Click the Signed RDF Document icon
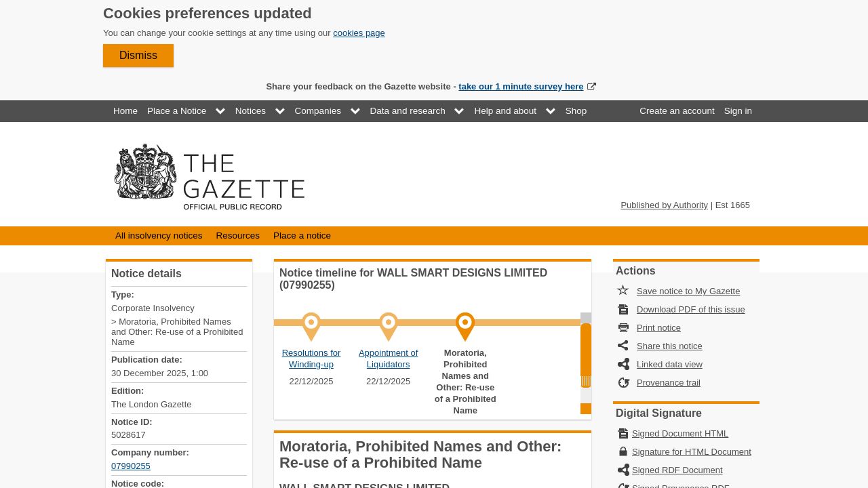Image resolution: width=868 pixels, height=488 pixels. (623, 470)
